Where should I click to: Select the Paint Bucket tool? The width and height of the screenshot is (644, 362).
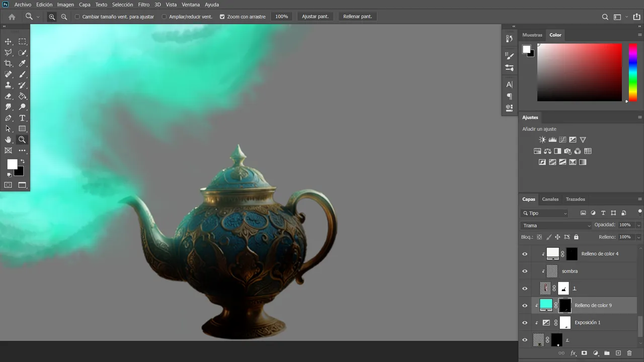(22, 96)
